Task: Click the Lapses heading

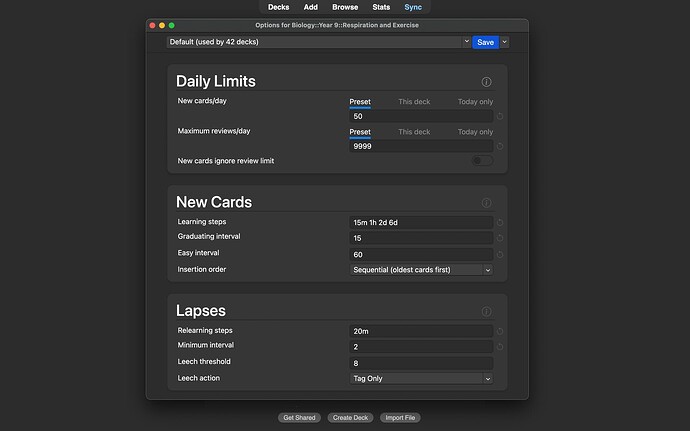Action: tap(201, 310)
